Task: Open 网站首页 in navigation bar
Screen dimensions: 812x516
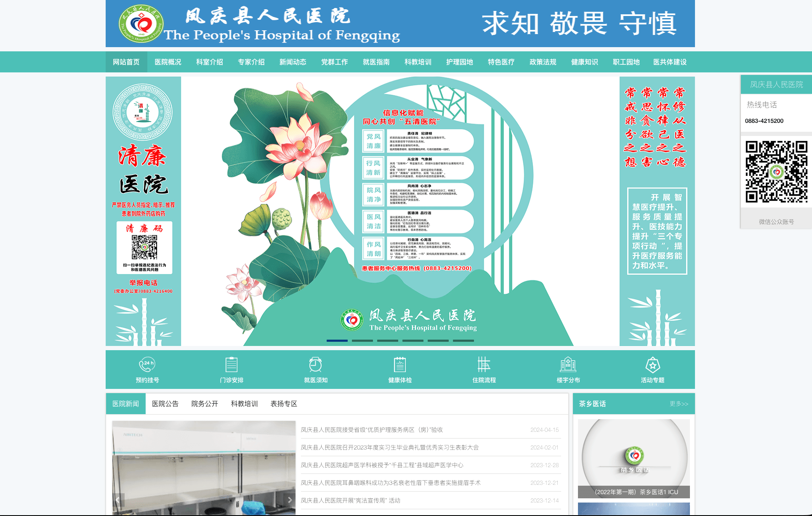Action: (x=126, y=62)
